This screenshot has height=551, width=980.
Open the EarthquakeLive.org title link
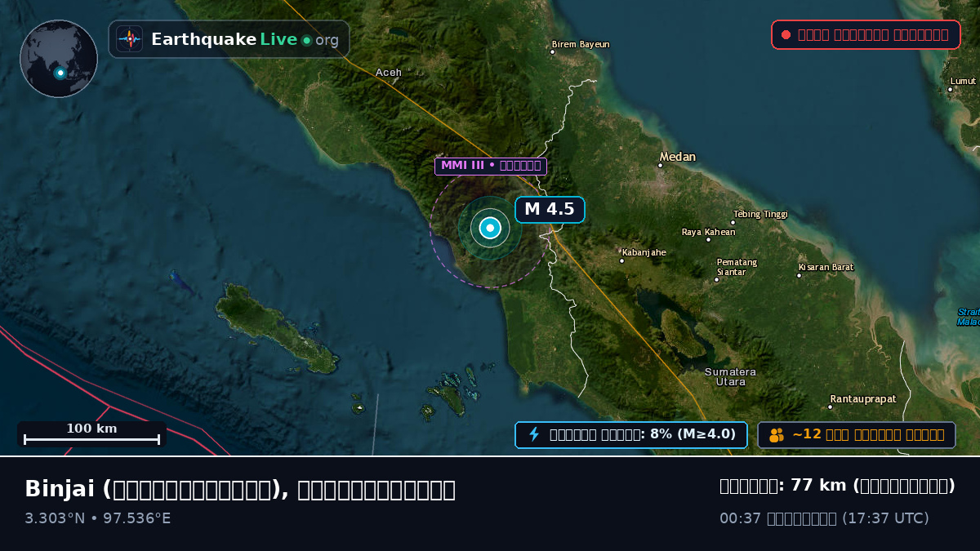point(245,39)
